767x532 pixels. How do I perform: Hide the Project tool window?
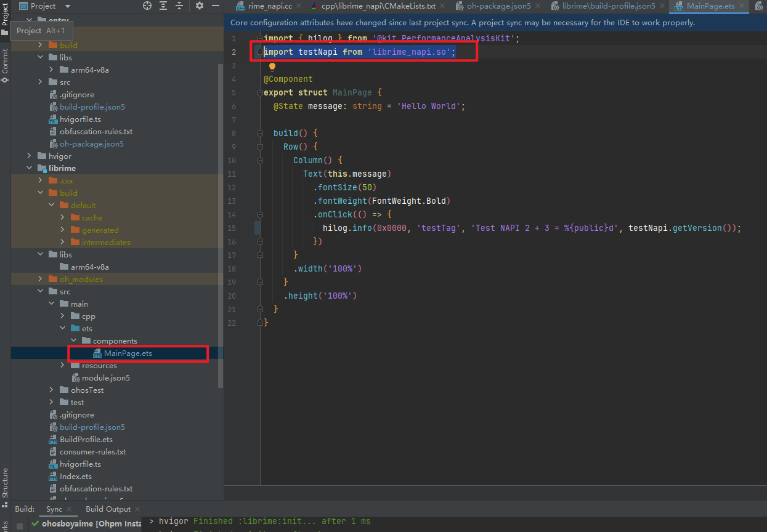click(x=215, y=6)
